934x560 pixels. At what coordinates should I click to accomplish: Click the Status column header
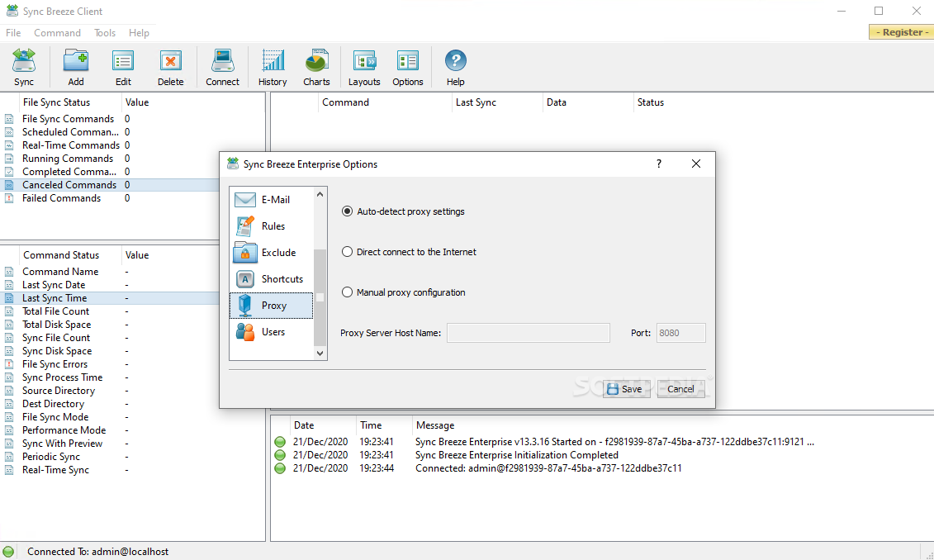coord(651,102)
